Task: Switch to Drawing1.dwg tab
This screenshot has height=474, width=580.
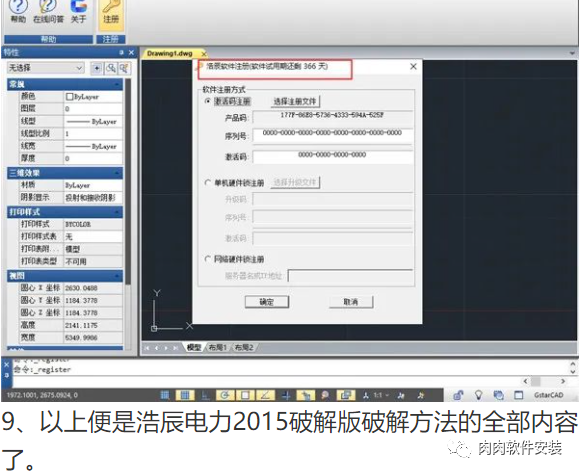Action: pos(170,53)
